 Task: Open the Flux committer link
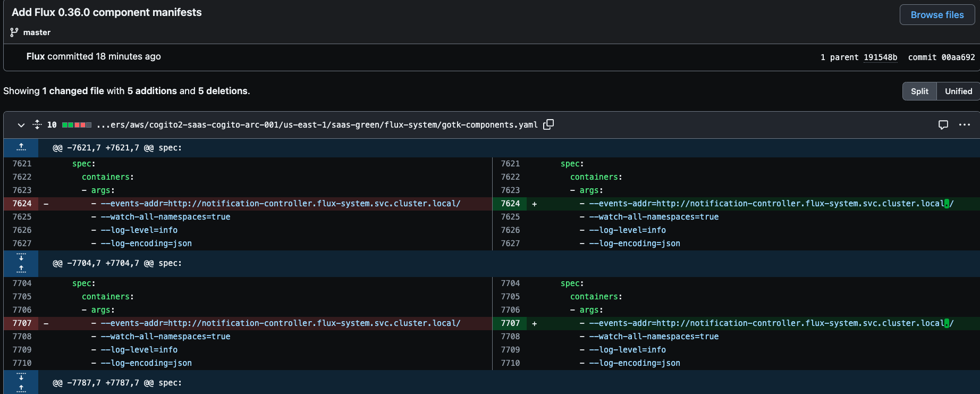tap(36, 56)
